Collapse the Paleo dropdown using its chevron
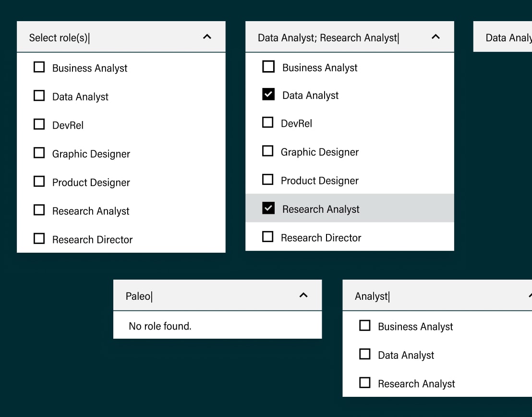 [303, 295]
